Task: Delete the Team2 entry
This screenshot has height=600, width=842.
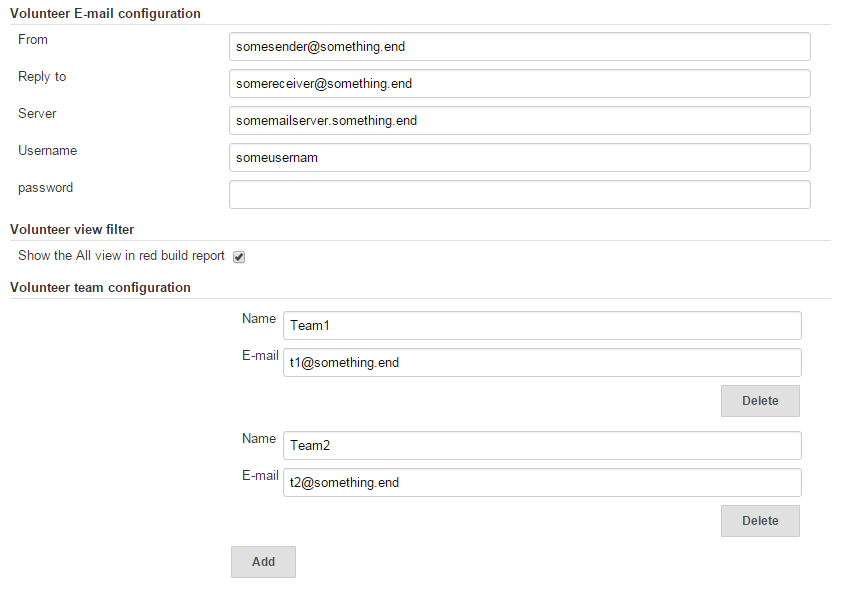Action: point(760,521)
